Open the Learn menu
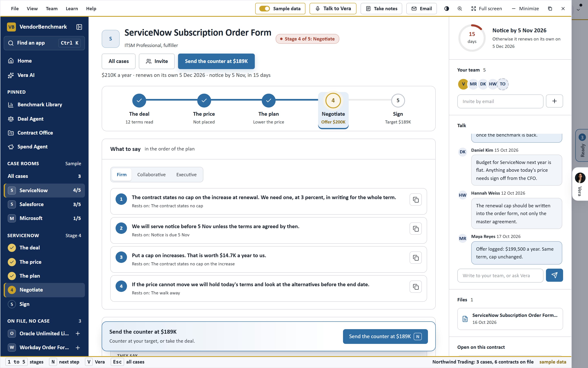Screen dimensions: 588x368 72,9
